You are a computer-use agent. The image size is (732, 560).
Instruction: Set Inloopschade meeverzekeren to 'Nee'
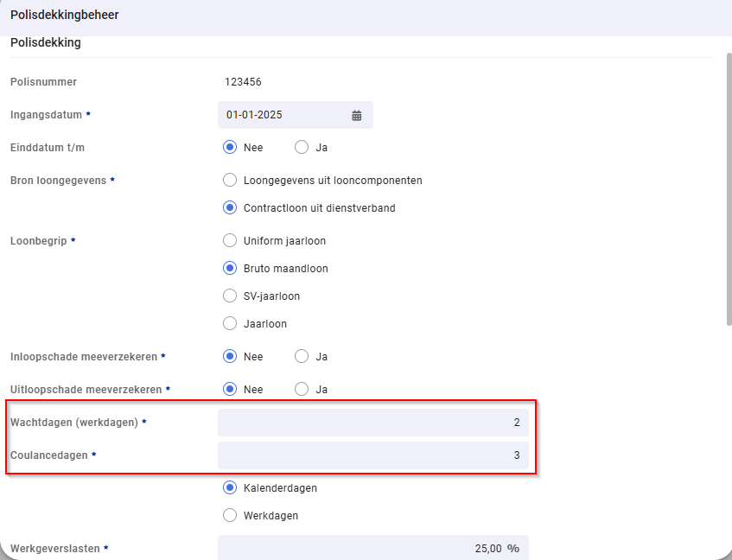click(x=230, y=357)
